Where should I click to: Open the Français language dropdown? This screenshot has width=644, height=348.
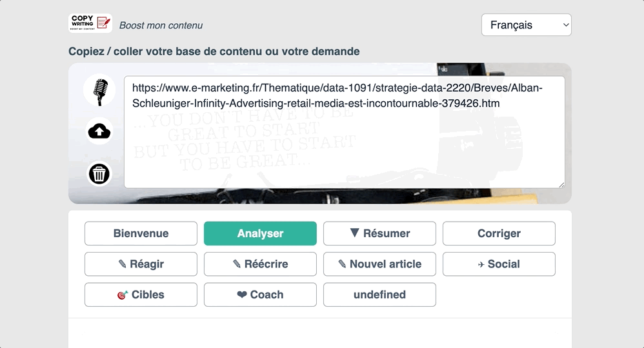[x=526, y=25]
